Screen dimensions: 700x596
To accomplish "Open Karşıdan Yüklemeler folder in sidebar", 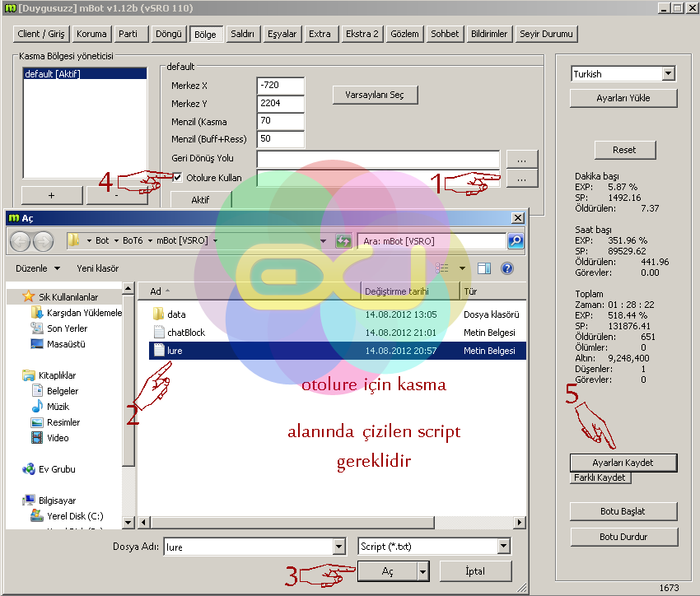I will 77,313.
